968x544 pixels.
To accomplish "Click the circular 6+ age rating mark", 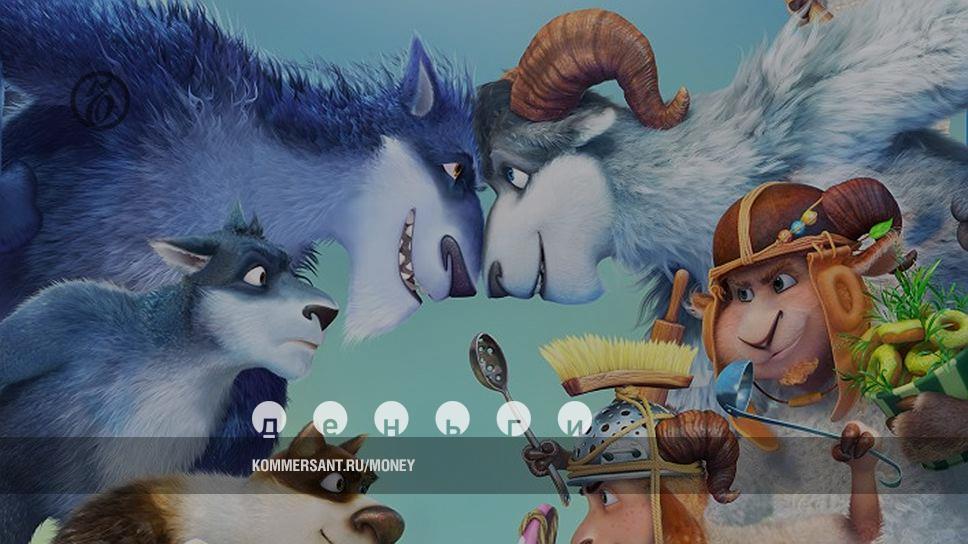I will [x=99, y=100].
